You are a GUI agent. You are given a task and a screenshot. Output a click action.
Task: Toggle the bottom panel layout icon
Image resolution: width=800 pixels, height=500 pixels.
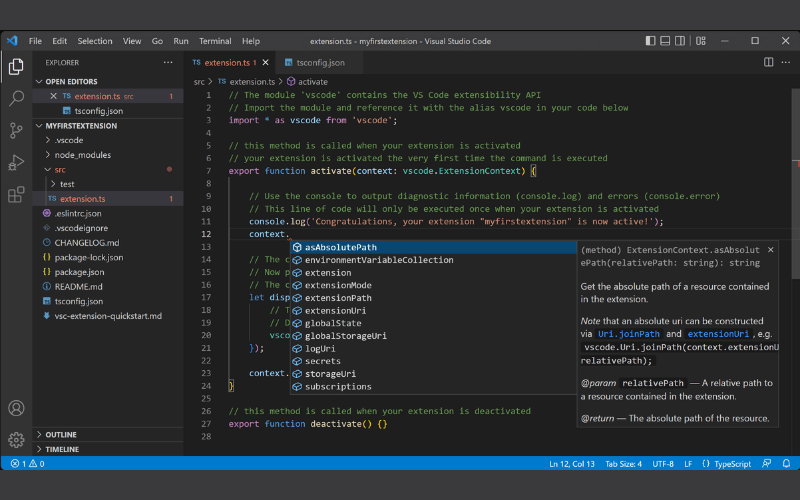pyautogui.click(x=665, y=41)
